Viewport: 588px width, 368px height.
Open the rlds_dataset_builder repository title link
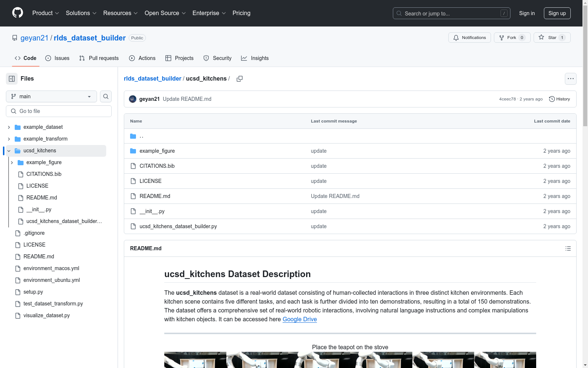pos(90,38)
